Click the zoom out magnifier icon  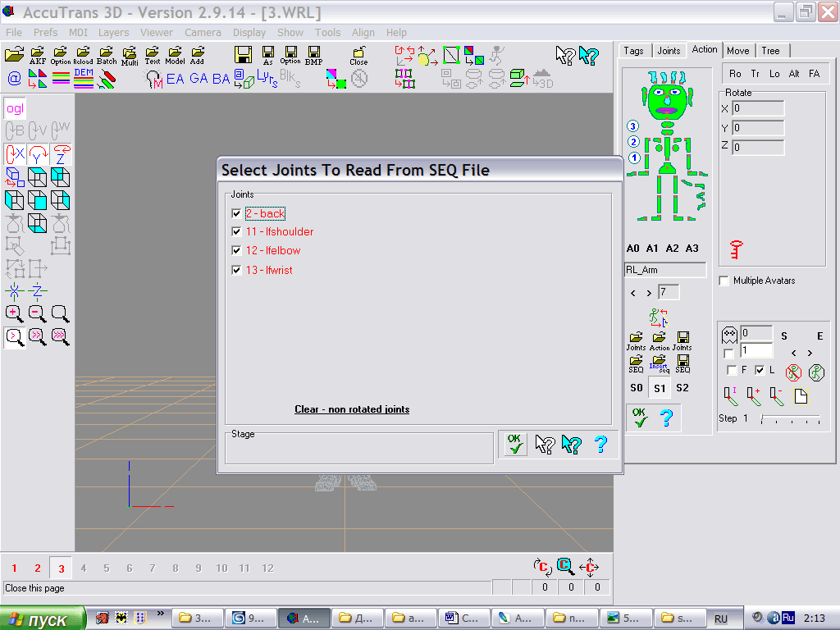tap(37, 313)
